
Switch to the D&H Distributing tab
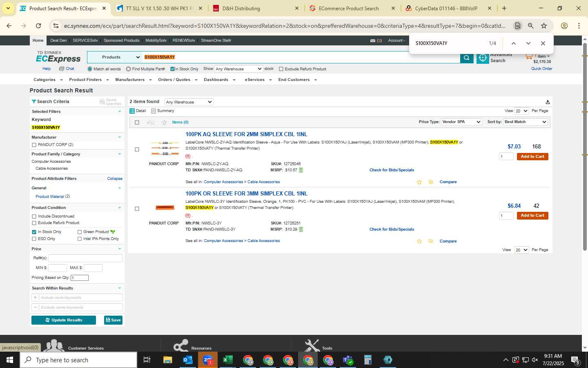pos(256,8)
